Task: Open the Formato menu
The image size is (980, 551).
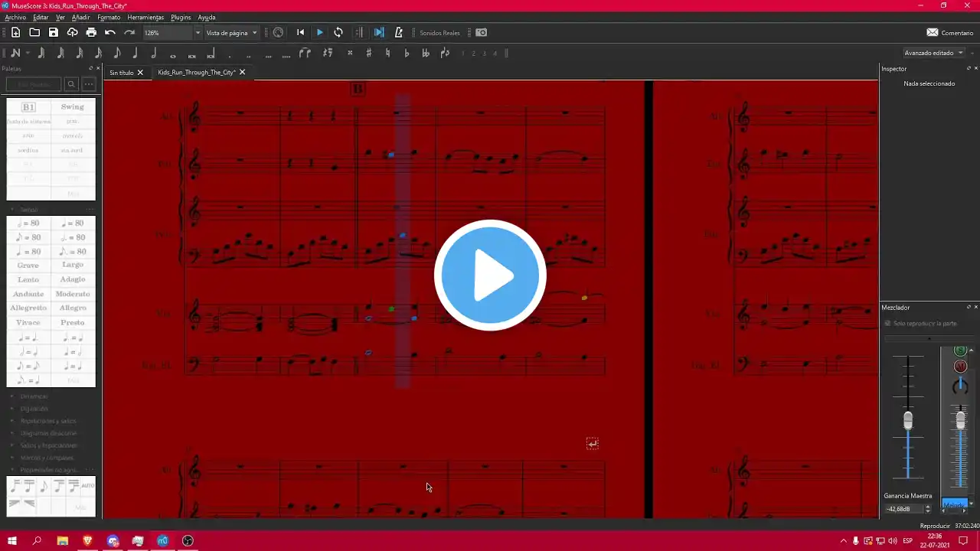Action: click(109, 17)
